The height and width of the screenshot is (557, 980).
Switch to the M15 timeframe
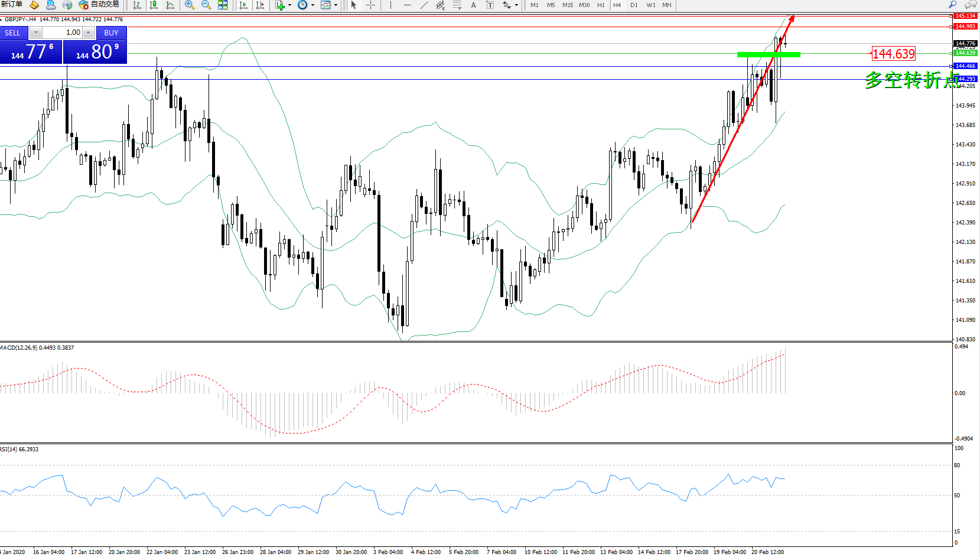(567, 5)
